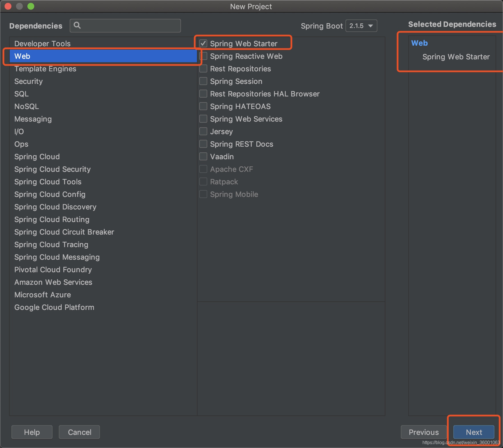Open the Spring Cloud Routing category
503x448 pixels.
[x=103, y=219]
